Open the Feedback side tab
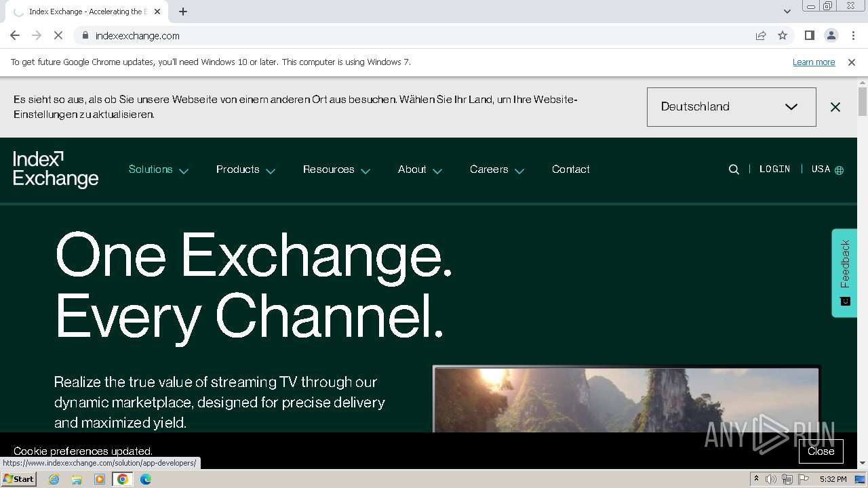Screen dimensions: 868x488 (x=845, y=272)
